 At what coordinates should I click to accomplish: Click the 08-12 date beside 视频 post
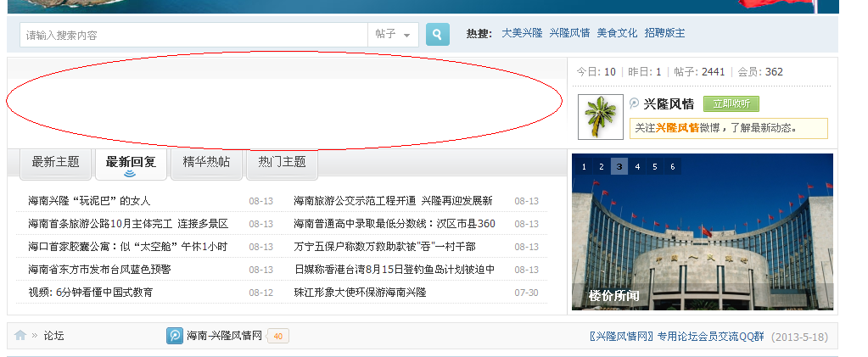[x=260, y=293]
